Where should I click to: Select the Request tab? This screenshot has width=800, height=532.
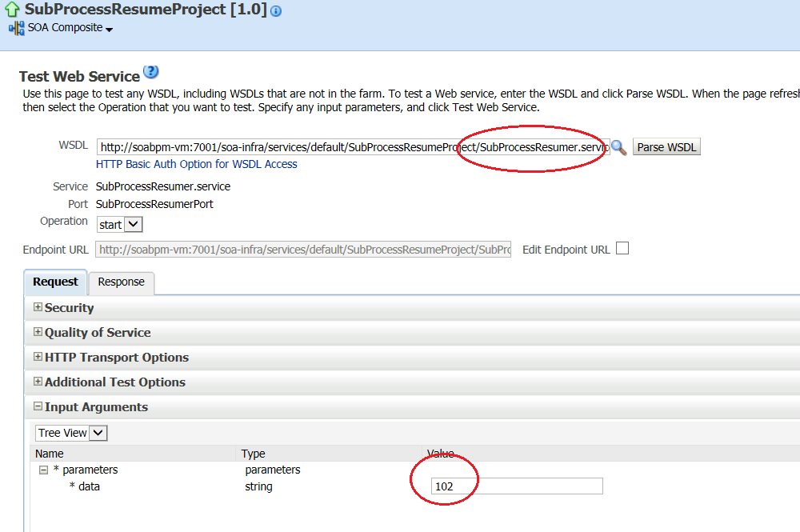pyautogui.click(x=54, y=282)
